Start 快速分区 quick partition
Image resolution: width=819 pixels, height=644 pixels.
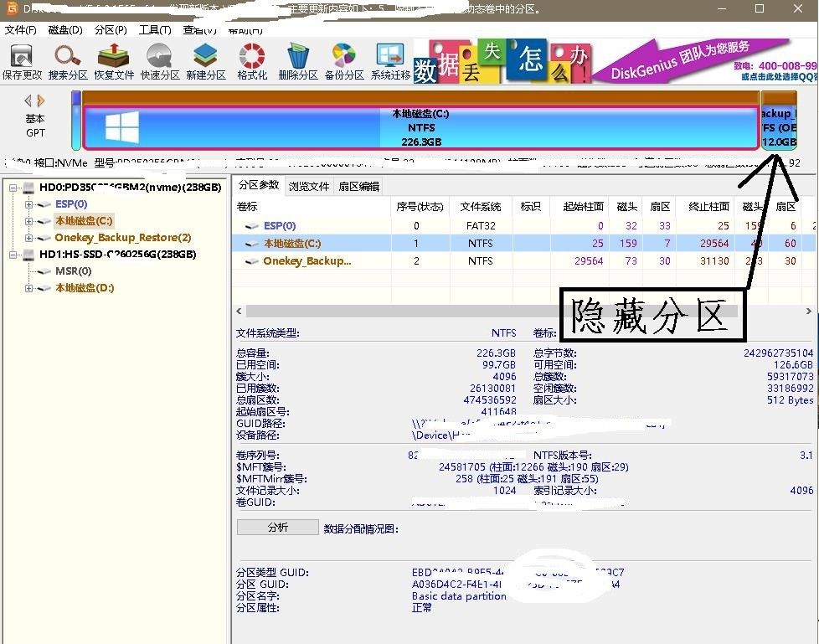160,62
